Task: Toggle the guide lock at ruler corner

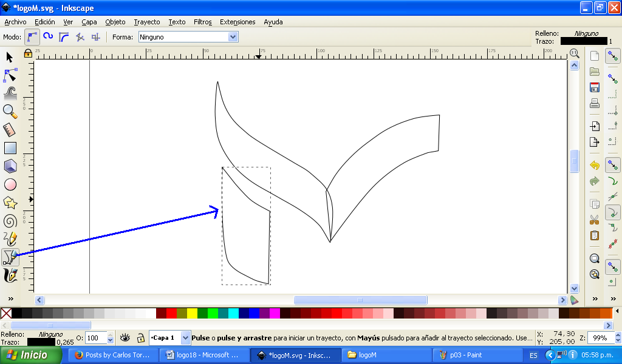Action: (x=28, y=53)
